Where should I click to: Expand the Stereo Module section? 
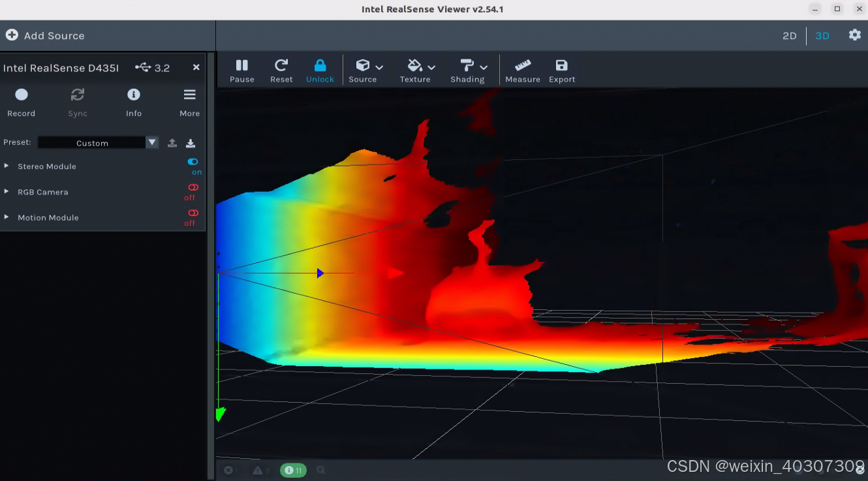coord(7,166)
